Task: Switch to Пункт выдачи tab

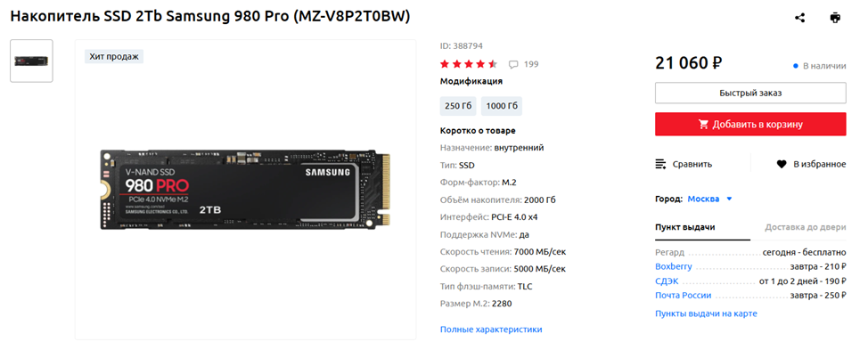Action: click(x=685, y=227)
